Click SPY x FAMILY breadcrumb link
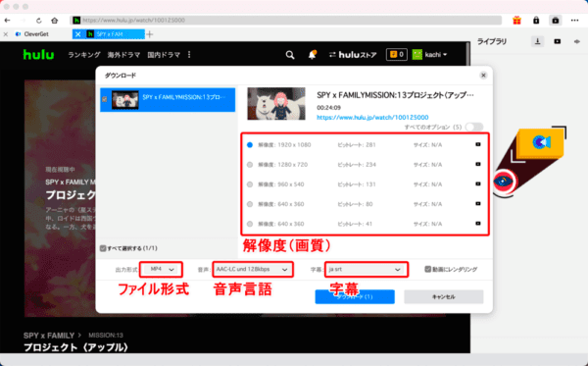Viewport: 588px width, 366px height. pyautogui.click(x=49, y=336)
